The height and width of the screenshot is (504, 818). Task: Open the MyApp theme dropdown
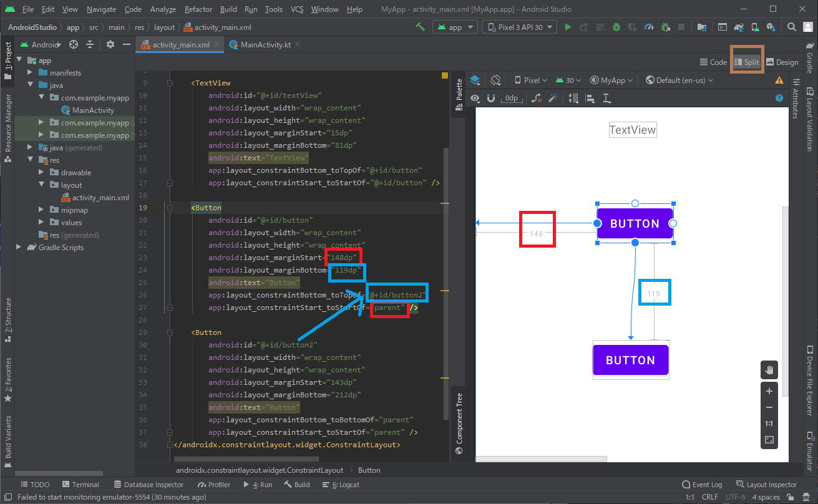point(611,80)
